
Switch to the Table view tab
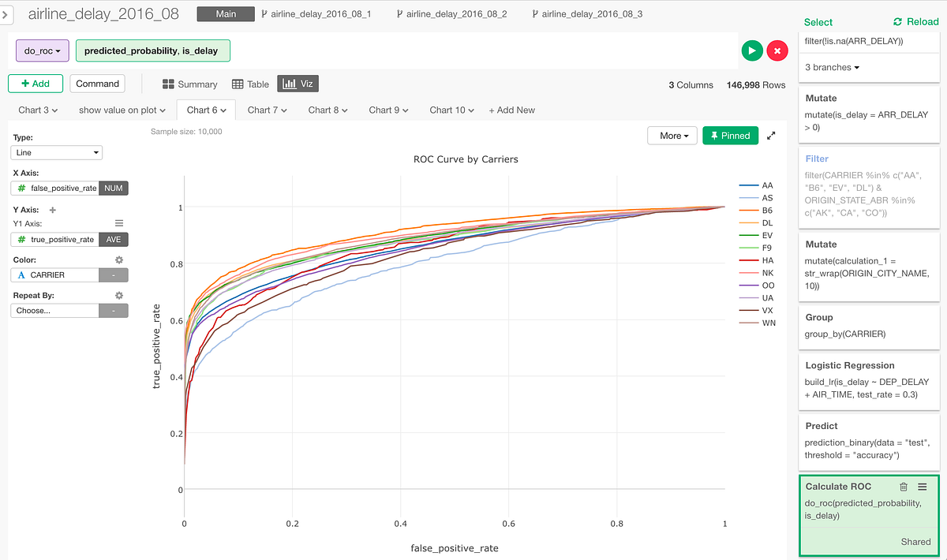251,84
